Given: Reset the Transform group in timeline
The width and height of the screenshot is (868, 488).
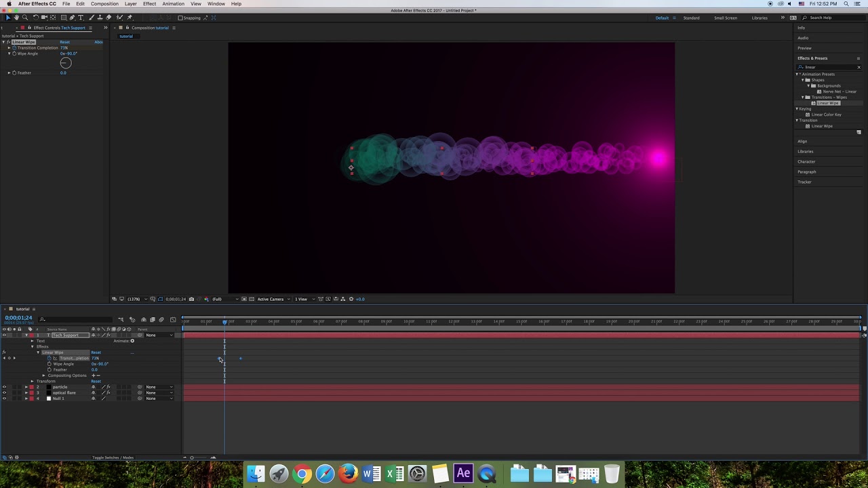Looking at the screenshot, I should tap(96, 381).
